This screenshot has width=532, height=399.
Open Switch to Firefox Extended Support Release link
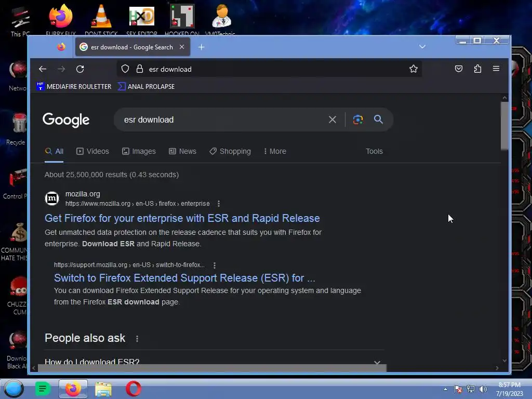pos(184,278)
